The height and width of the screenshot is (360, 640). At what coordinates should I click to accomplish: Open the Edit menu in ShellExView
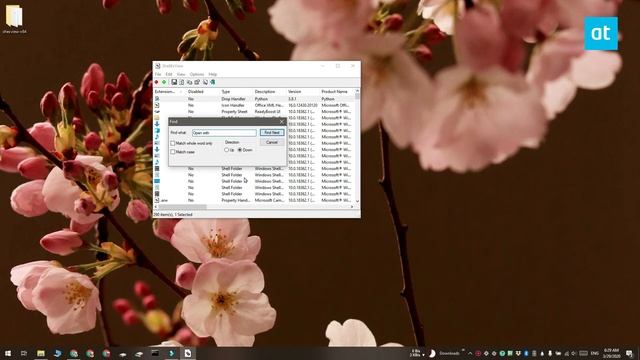coord(169,74)
